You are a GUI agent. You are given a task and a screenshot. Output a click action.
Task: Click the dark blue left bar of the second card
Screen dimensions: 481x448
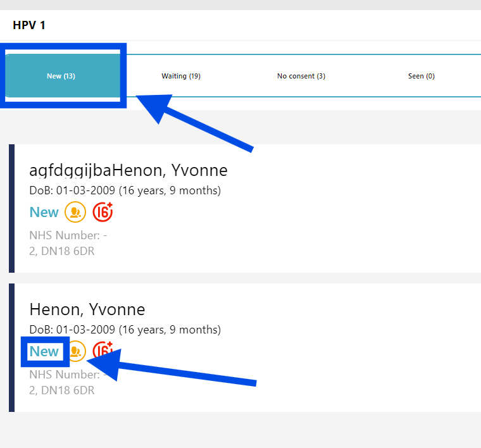click(x=11, y=347)
